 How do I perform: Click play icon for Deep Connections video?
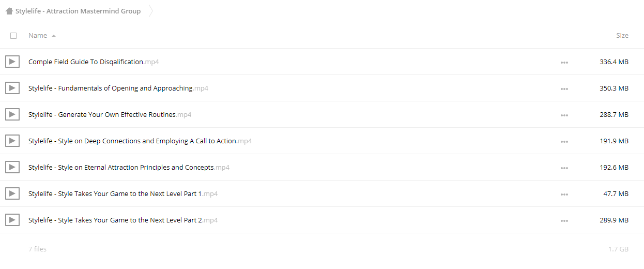pos(12,141)
